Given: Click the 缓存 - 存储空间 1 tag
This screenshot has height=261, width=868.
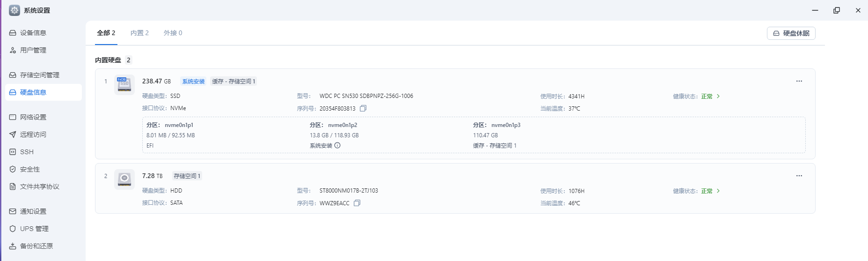Looking at the screenshot, I should tap(233, 82).
